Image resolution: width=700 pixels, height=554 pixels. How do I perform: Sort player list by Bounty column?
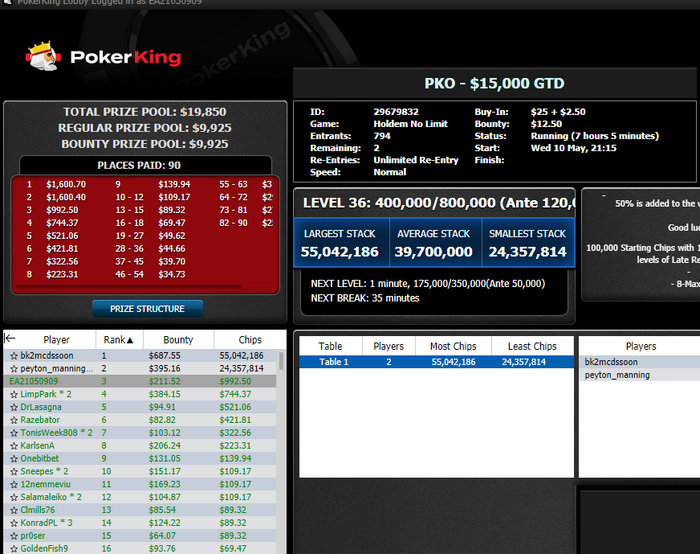coord(178,340)
